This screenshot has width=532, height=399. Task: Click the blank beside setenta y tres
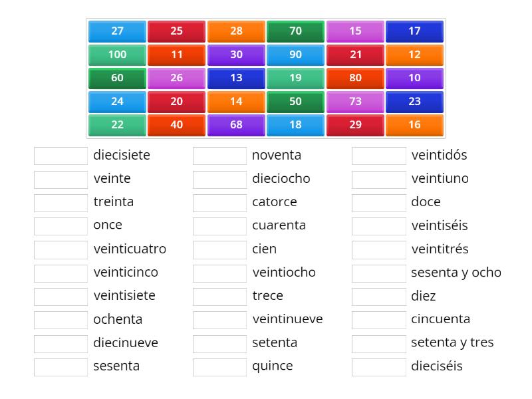coord(378,343)
